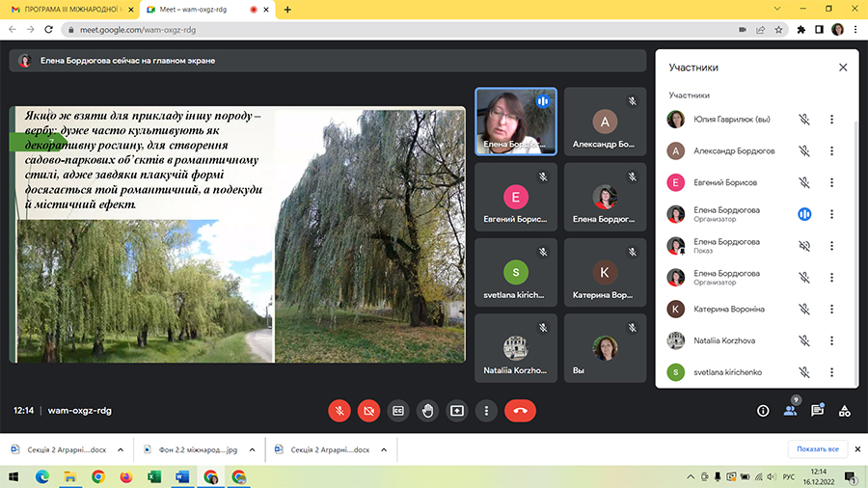This screenshot has height=488, width=868.
Task: Hang up the call
Action: 520,410
